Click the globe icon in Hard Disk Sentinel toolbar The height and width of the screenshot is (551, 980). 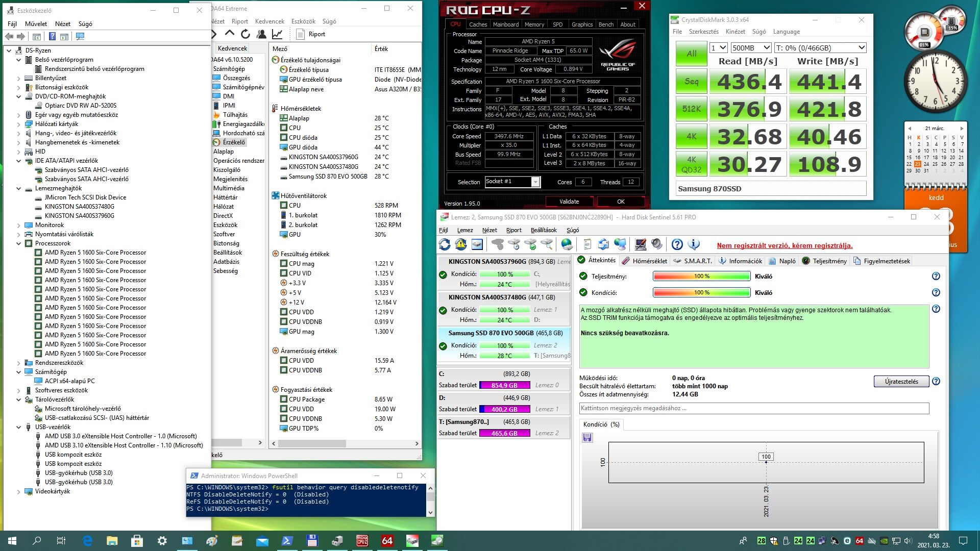[567, 245]
